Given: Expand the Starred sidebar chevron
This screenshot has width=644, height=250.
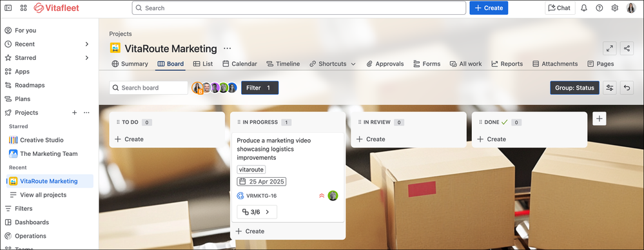Looking at the screenshot, I should (x=86, y=58).
